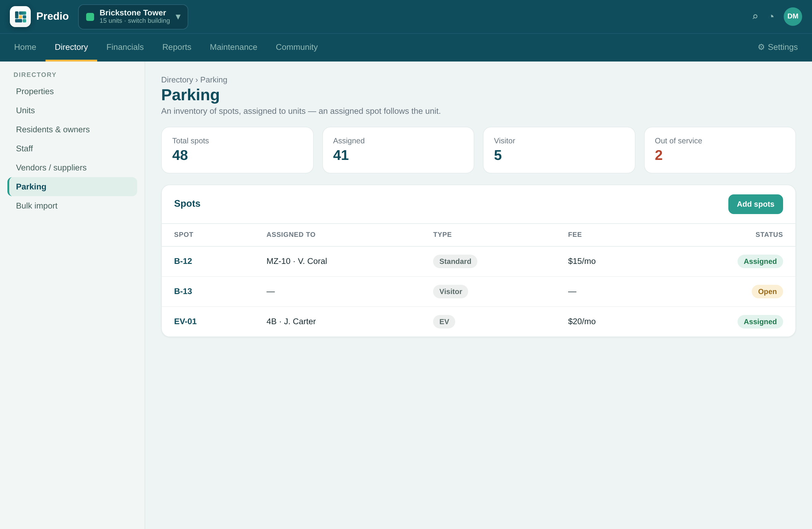Switch to the Home tab
The width and height of the screenshot is (812, 529).
(25, 47)
